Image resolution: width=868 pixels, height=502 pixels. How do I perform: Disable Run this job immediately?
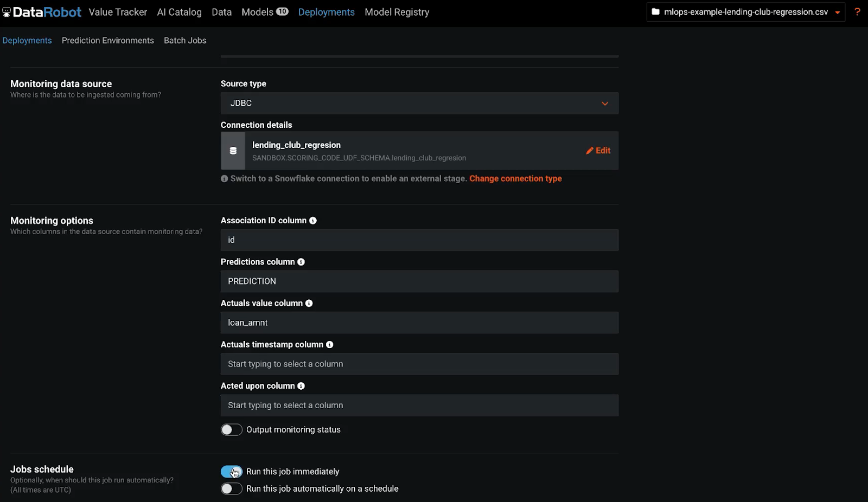point(231,472)
